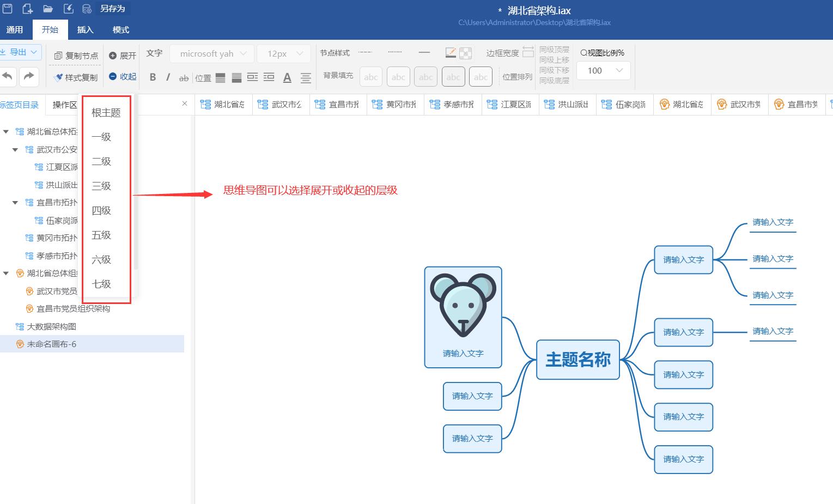The width and height of the screenshot is (833, 504).
Task: Click the 另存为 Save As button
Action: [112, 8]
